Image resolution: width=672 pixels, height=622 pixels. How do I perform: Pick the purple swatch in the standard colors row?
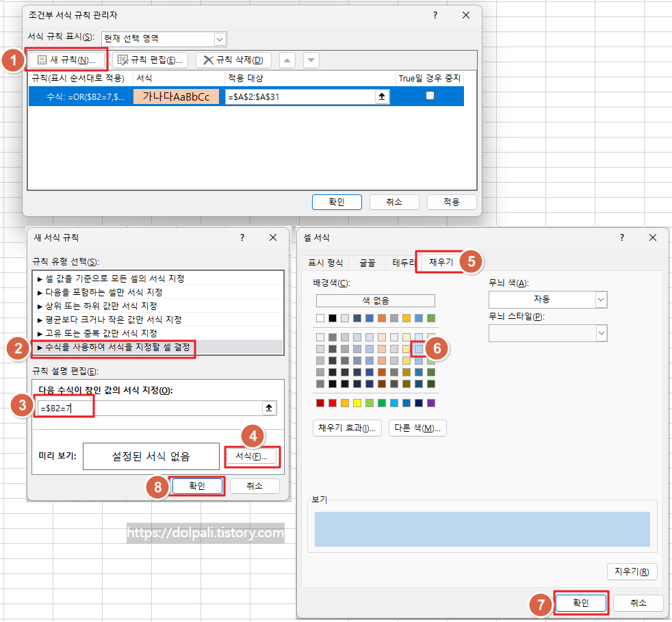431,403
